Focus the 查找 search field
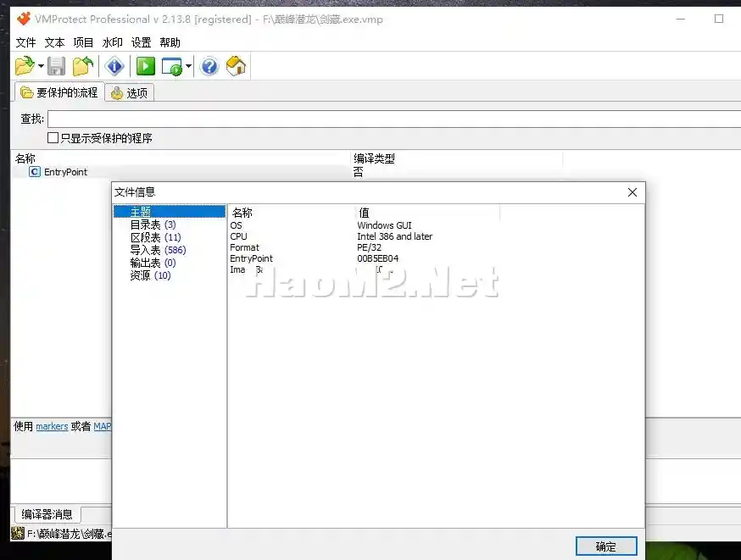 point(394,119)
